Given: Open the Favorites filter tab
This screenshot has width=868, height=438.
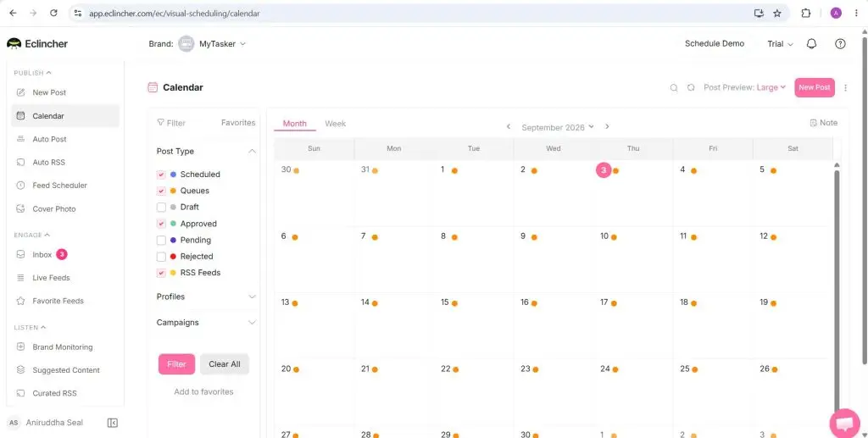Looking at the screenshot, I should click(x=238, y=123).
